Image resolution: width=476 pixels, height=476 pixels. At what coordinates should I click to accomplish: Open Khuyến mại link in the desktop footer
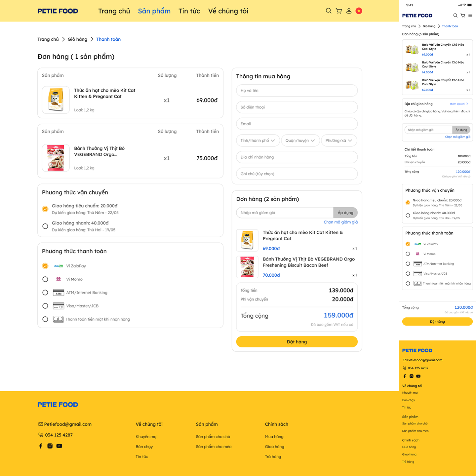pyautogui.click(x=146, y=437)
